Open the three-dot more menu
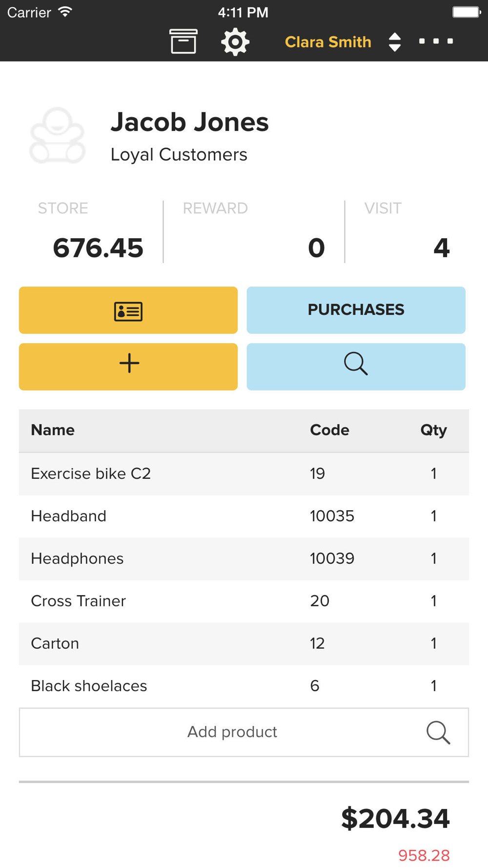Screen dimensions: 488x868 coord(436,41)
